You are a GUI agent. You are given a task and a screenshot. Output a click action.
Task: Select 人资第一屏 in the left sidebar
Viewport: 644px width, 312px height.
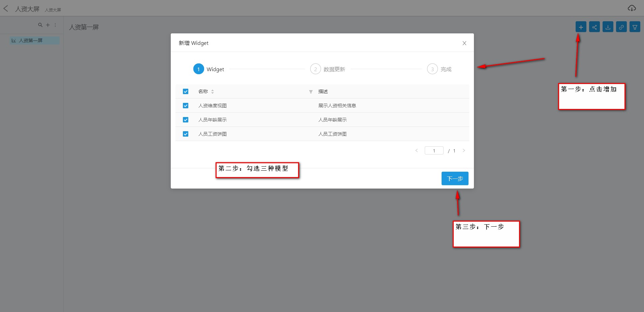(31, 40)
